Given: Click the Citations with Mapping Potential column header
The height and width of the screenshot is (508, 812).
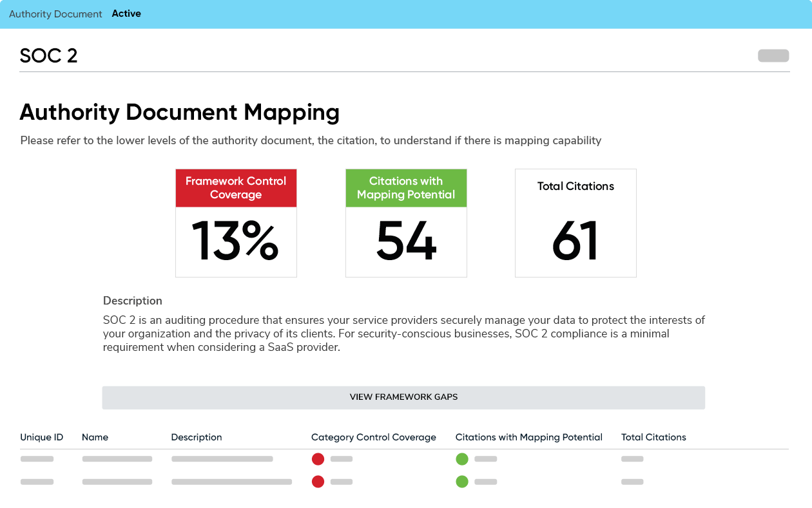Looking at the screenshot, I should point(529,437).
